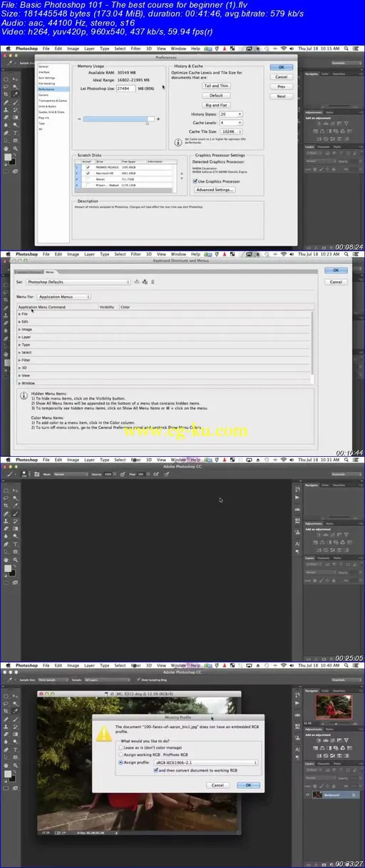Click Prev button in Preferences dialog
365x868 pixels.
281,86
